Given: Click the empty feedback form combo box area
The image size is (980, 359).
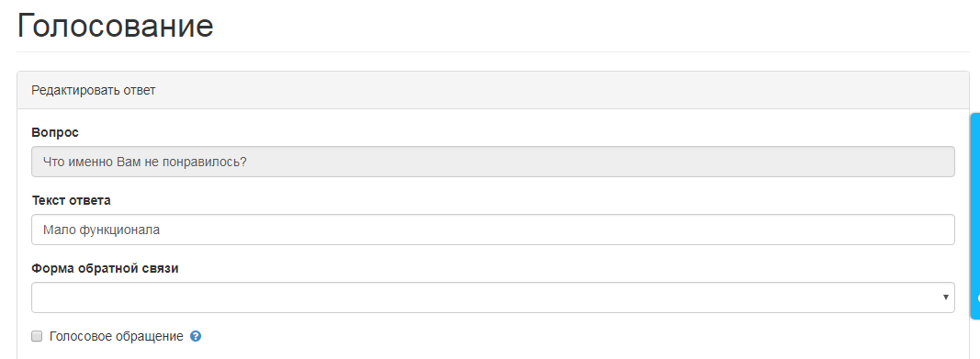Looking at the screenshot, I should point(492,297).
